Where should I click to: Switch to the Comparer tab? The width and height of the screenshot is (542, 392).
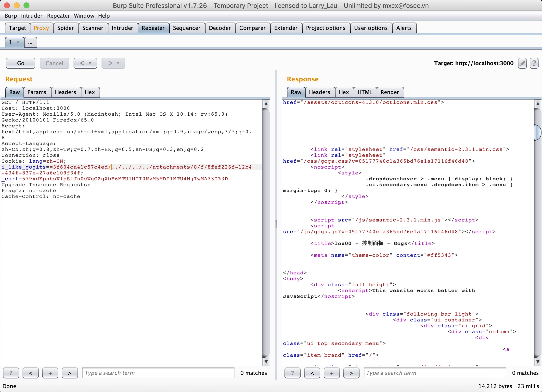tap(252, 28)
